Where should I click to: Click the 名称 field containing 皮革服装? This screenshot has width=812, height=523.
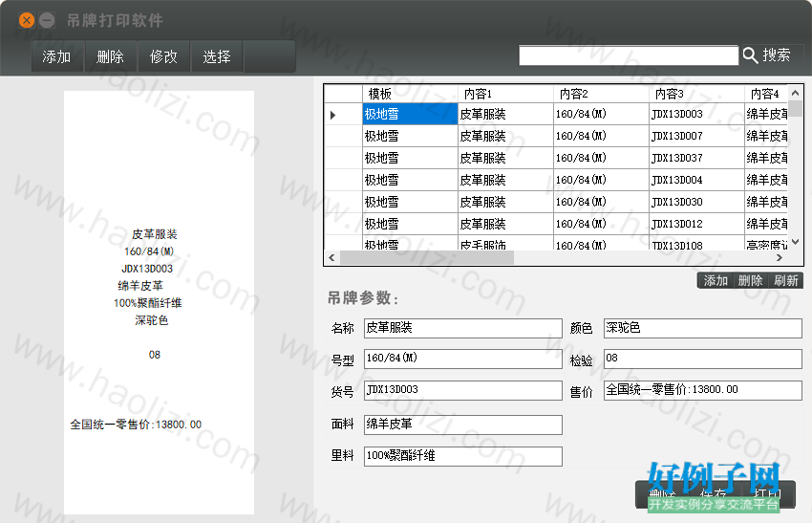tap(463, 328)
